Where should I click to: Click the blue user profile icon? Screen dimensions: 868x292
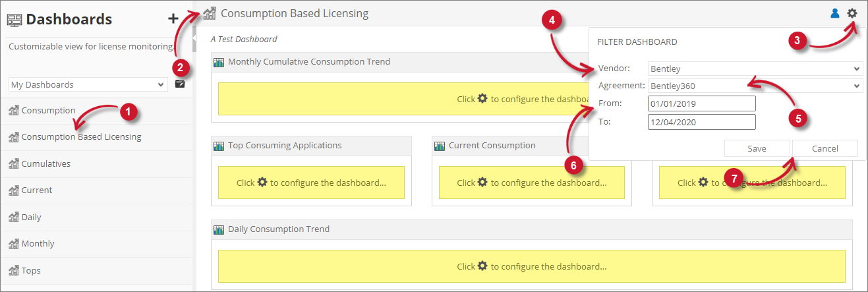coord(835,13)
